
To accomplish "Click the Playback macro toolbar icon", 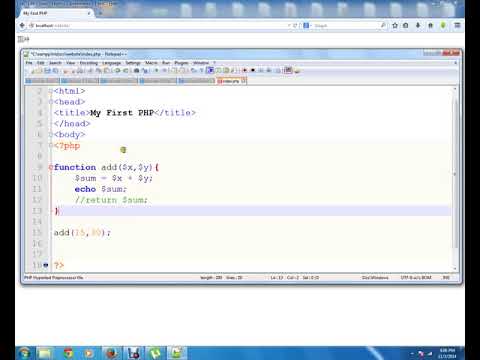I will [x=261, y=70].
